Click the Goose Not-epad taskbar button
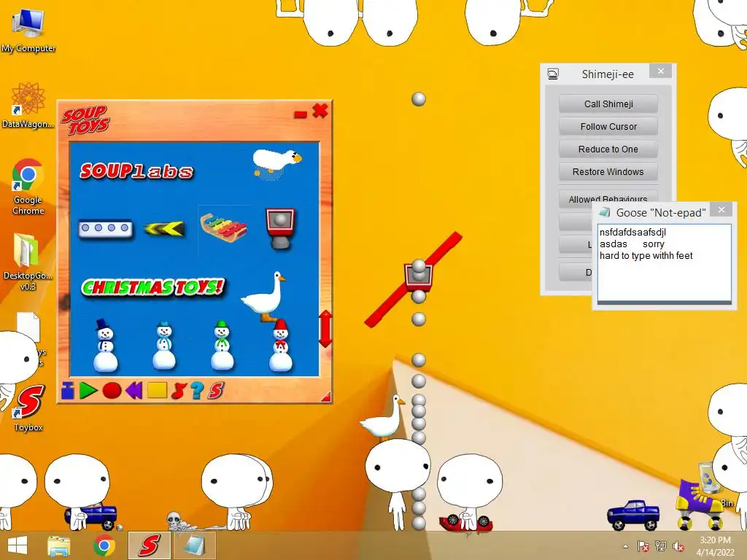 point(194,545)
